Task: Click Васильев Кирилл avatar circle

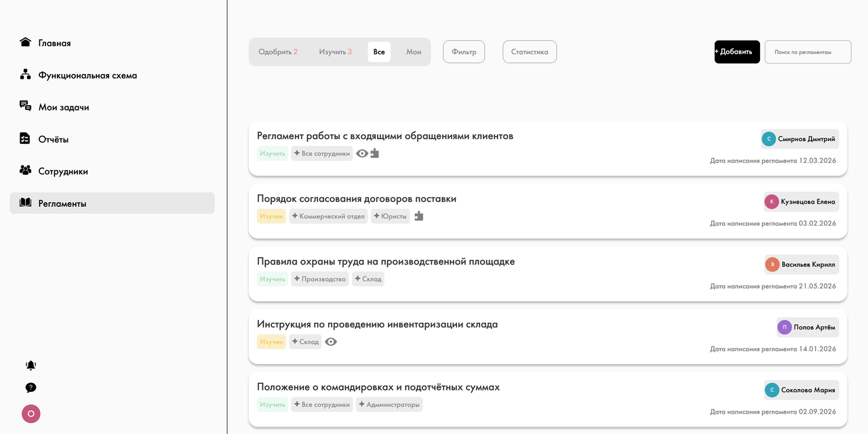Action: [772, 264]
